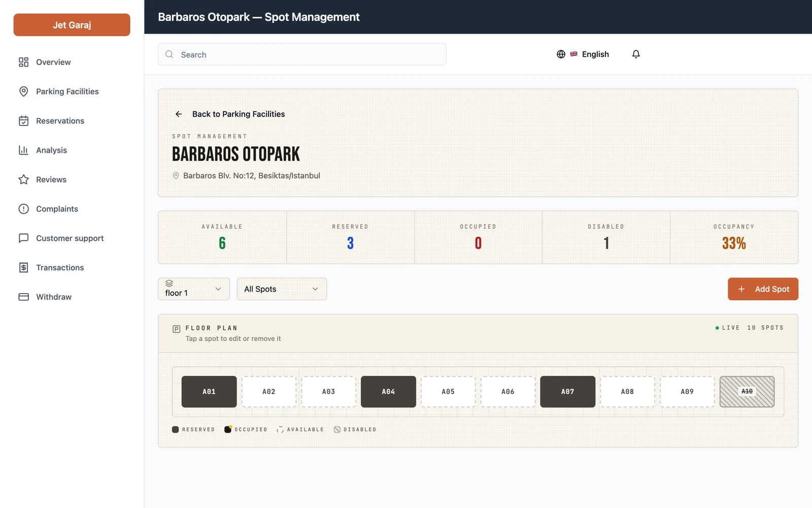Viewport: 812px width, 508px height.
Task: Click inside the Search field
Action: coord(302,54)
